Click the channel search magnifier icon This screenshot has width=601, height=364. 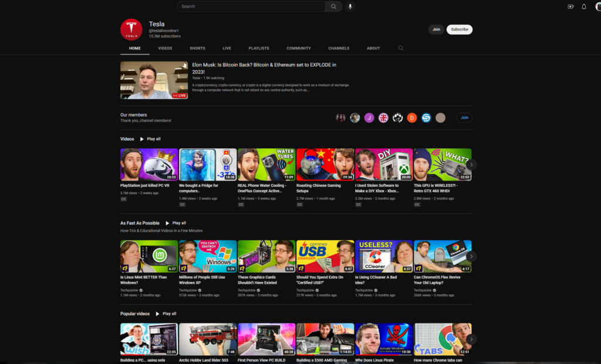tap(401, 48)
